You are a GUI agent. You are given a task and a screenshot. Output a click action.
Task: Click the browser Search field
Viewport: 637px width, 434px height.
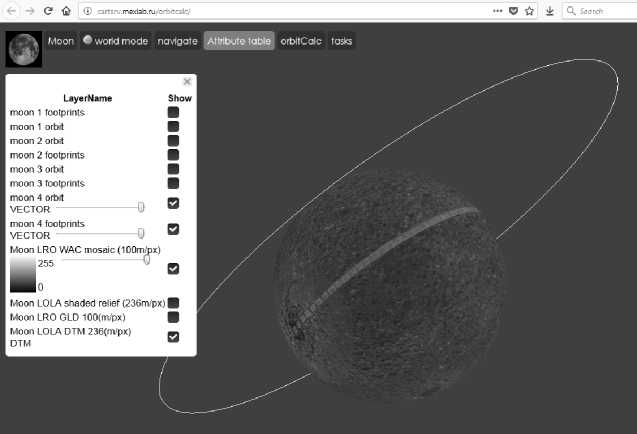click(x=600, y=11)
